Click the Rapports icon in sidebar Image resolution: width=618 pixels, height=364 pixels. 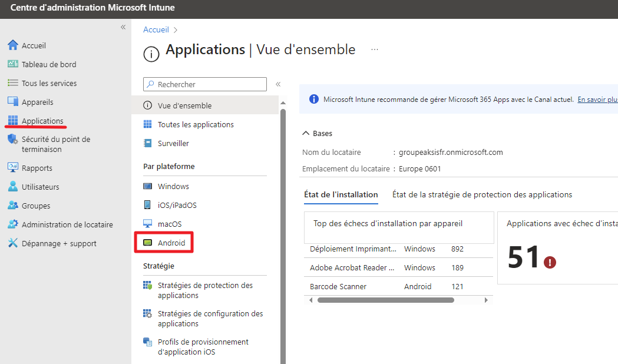pos(12,167)
